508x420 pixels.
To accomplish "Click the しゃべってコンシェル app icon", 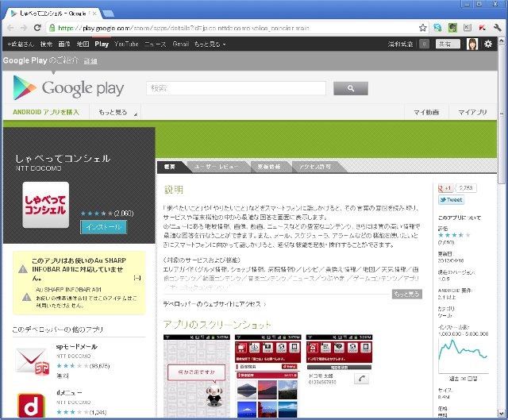I will click(46, 205).
